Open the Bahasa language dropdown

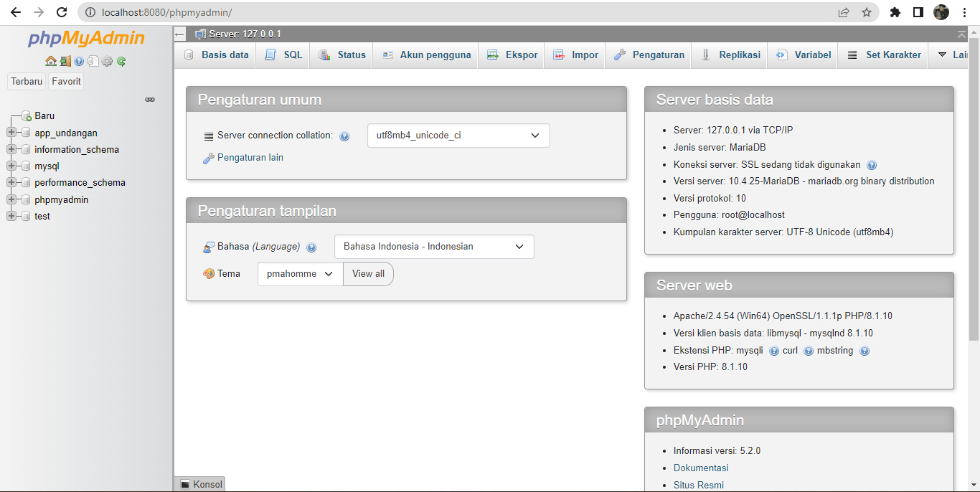[434, 247]
